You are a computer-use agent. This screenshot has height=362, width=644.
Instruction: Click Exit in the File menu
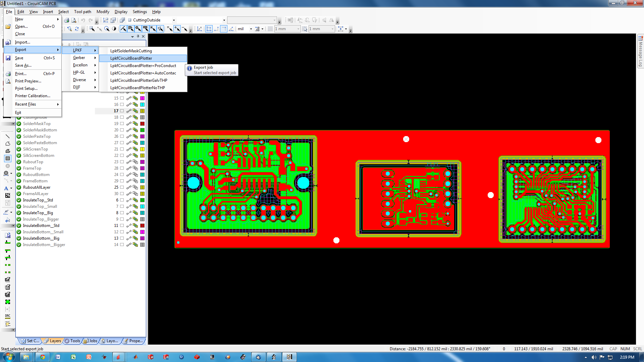point(33,113)
